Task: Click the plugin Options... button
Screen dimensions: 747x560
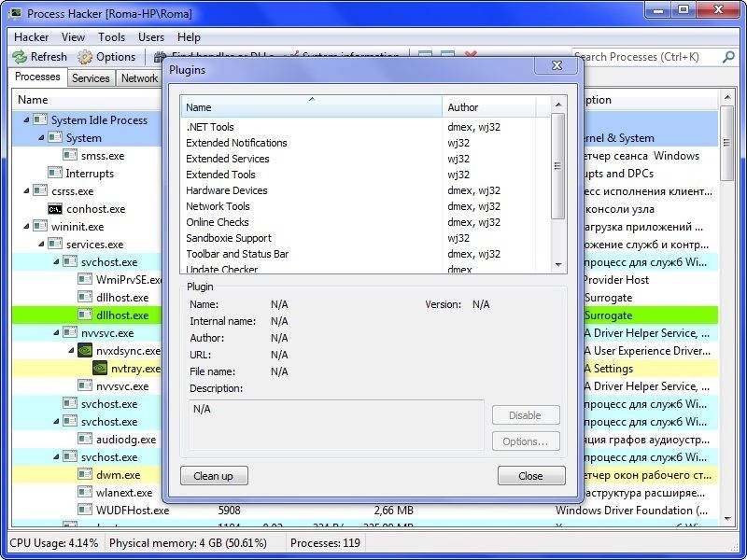Action: point(526,441)
